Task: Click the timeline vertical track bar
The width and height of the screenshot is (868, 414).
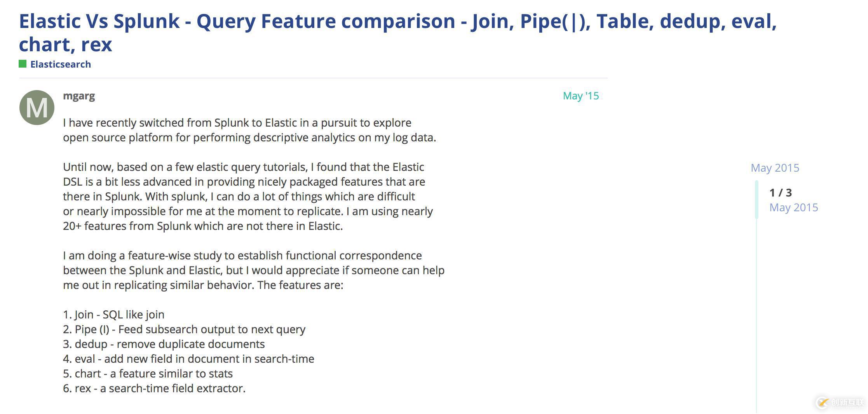Action: click(756, 311)
